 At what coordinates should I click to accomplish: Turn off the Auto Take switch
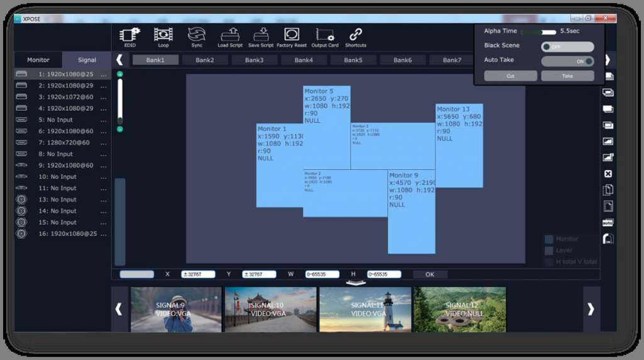pyautogui.click(x=567, y=61)
